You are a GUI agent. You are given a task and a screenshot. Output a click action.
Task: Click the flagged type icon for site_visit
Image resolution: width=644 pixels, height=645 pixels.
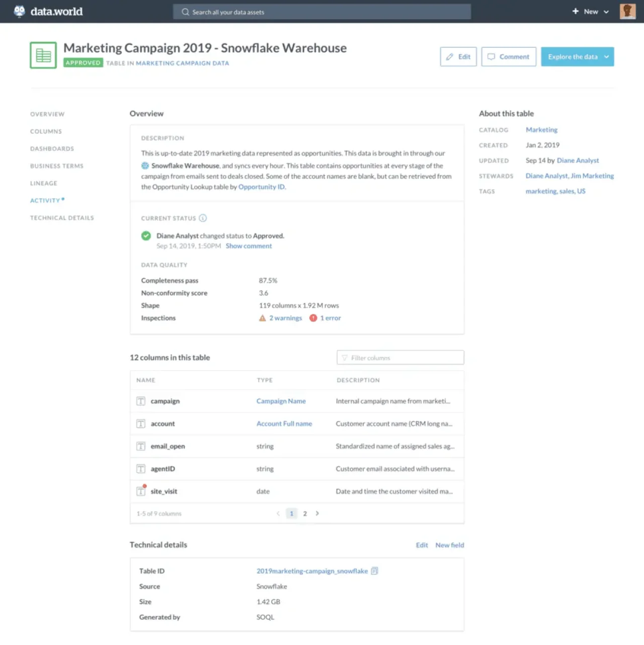141,491
